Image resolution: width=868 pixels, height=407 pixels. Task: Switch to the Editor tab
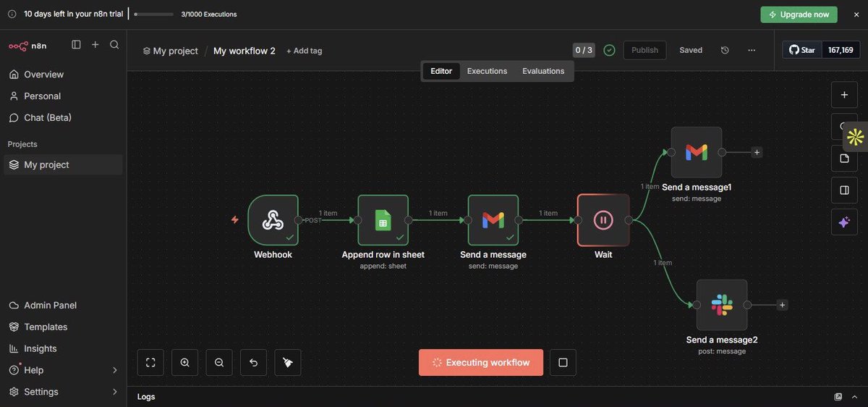pos(441,71)
